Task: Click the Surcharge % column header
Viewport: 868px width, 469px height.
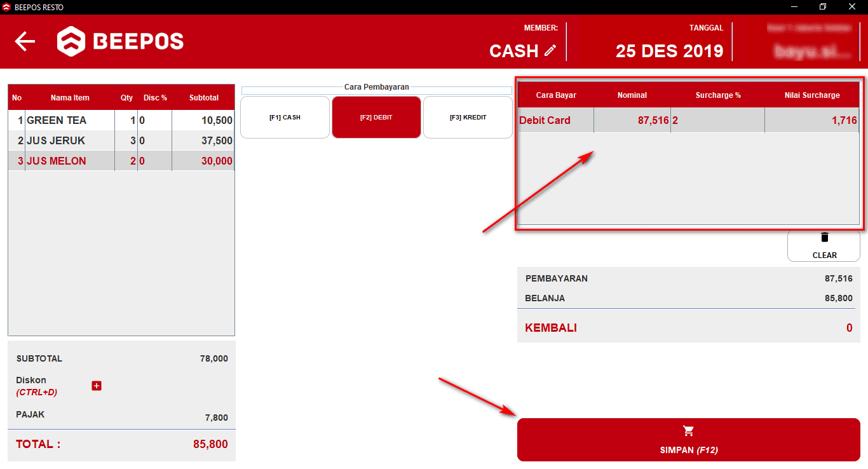Action: 718,95
